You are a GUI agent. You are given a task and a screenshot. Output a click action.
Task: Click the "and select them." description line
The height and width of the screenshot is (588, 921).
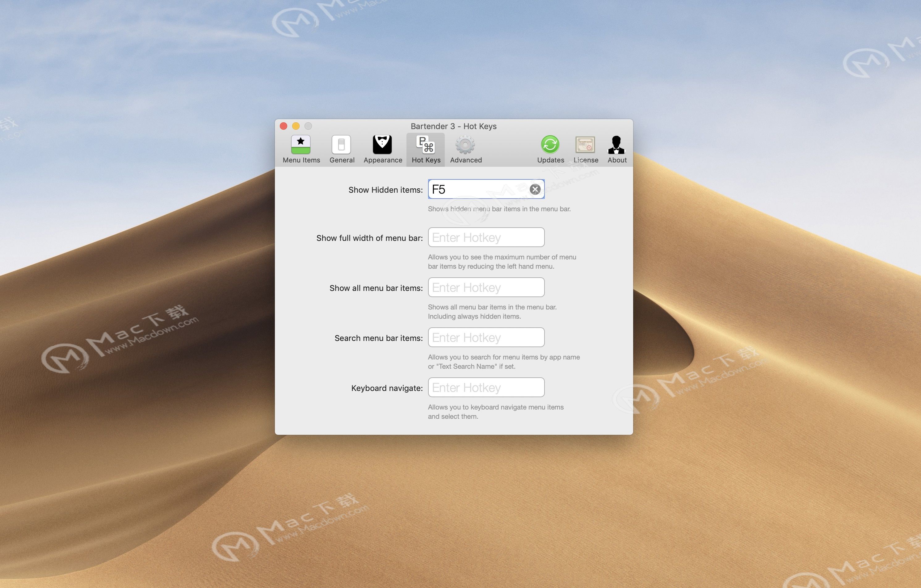[453, 416]
